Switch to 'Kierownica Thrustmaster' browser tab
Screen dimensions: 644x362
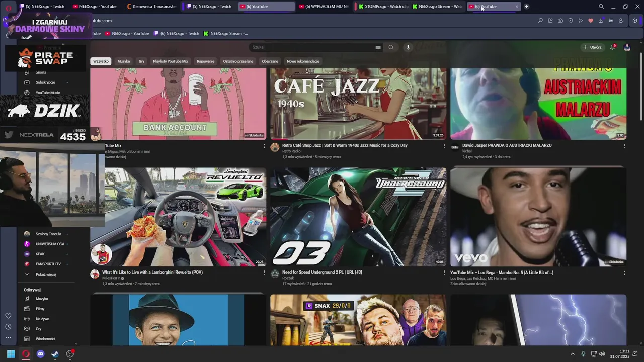coord(151,7)
